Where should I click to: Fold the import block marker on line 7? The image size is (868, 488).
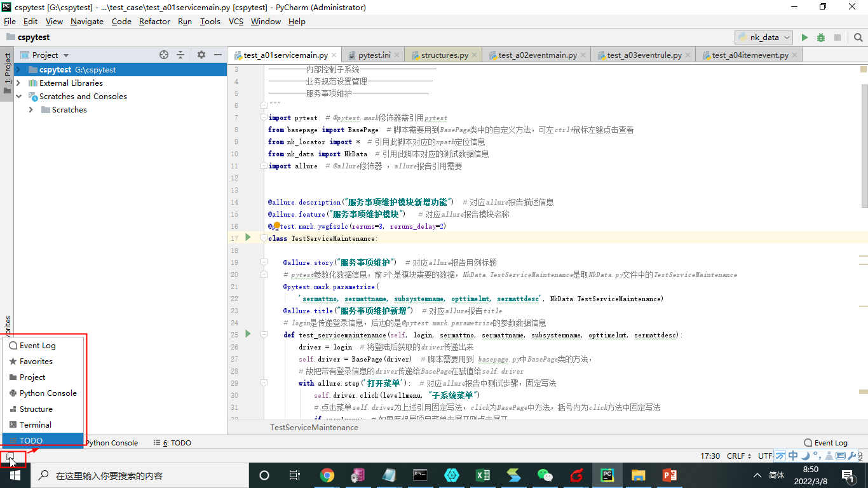(x=263, y=118)
